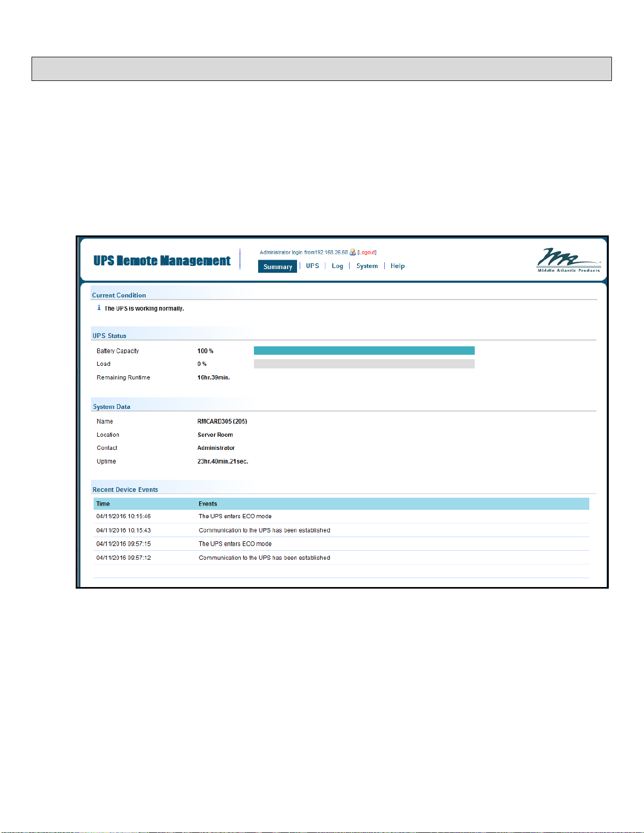Click communication established event at 09:57:12
This screenshot has height=833, width=644.
(x=264, y=558)
